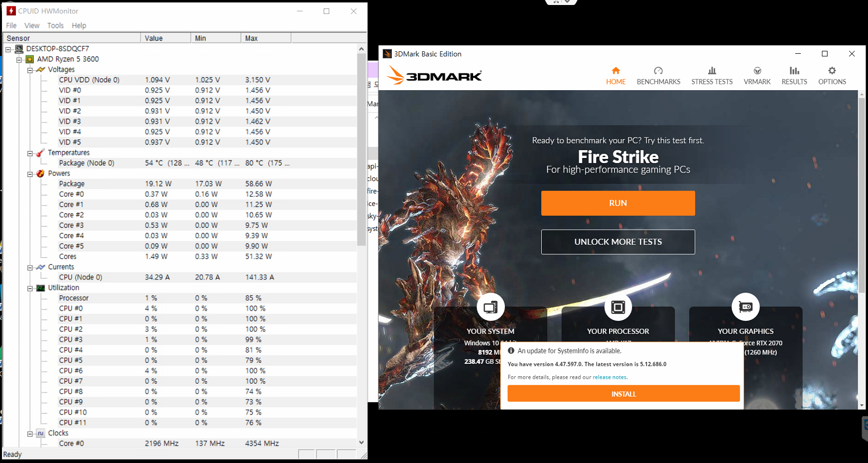The image size is (868, 463).
Task: Run the Fire Strike benchmark
Action: (618, 203)
